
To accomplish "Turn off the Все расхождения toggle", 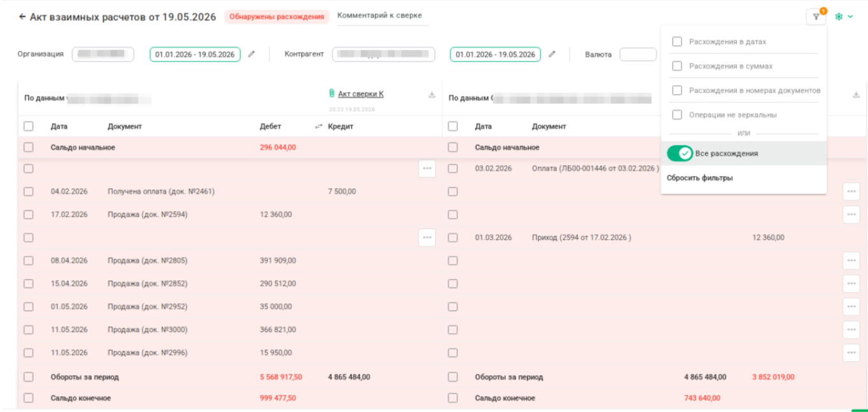I will click(680, 153).
